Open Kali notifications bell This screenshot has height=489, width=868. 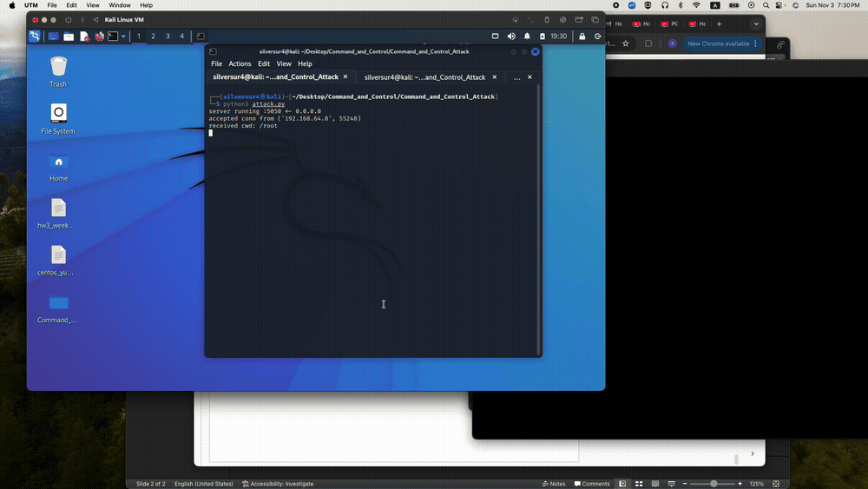tap(527, 36)
